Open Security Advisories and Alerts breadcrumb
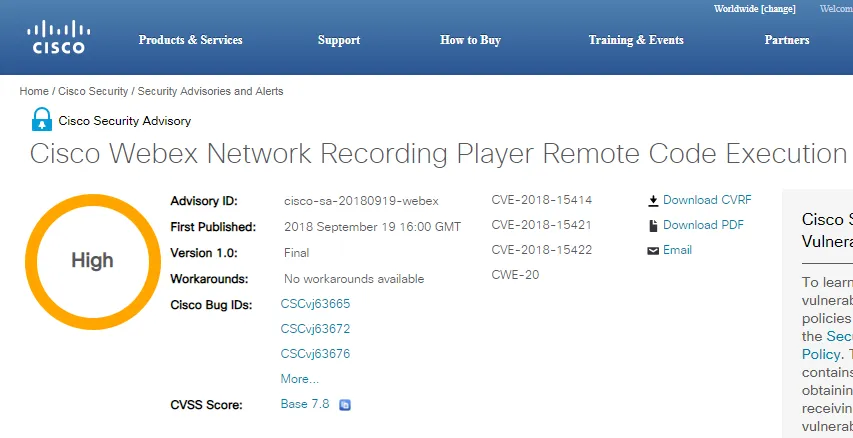 pos(211,91)
